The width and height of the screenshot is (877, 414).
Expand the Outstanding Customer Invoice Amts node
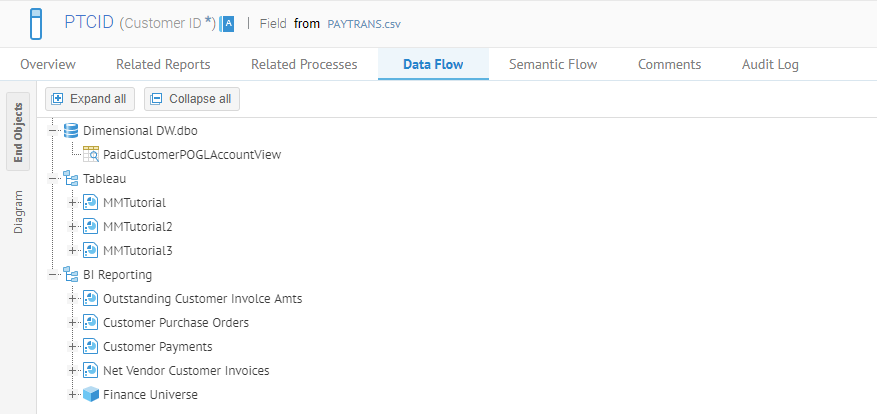click(x=72, y=298)
